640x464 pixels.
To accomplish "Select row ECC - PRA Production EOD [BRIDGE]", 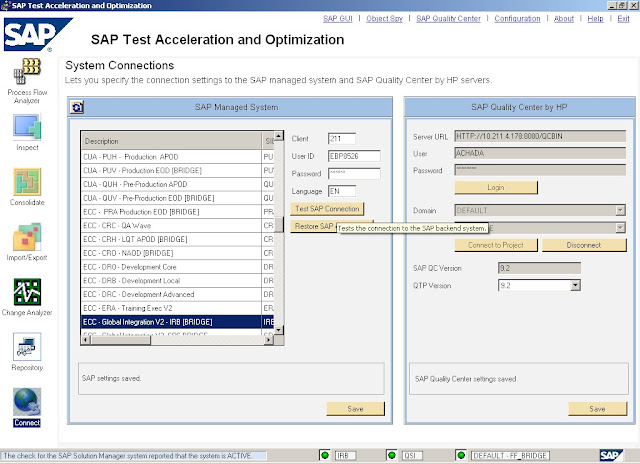I will pos(178,212).
